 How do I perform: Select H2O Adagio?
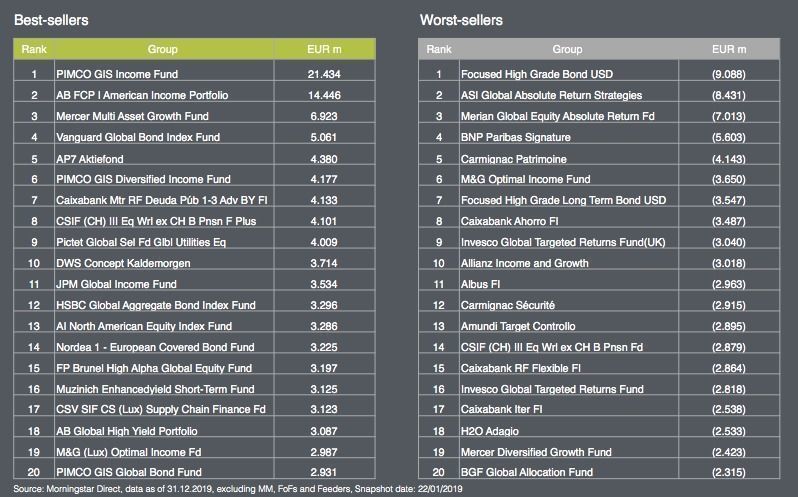click(x=490, y=431)
